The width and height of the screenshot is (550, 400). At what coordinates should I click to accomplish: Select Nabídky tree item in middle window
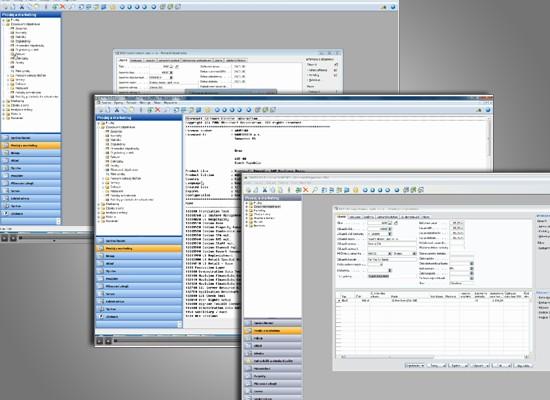[116, 140]
